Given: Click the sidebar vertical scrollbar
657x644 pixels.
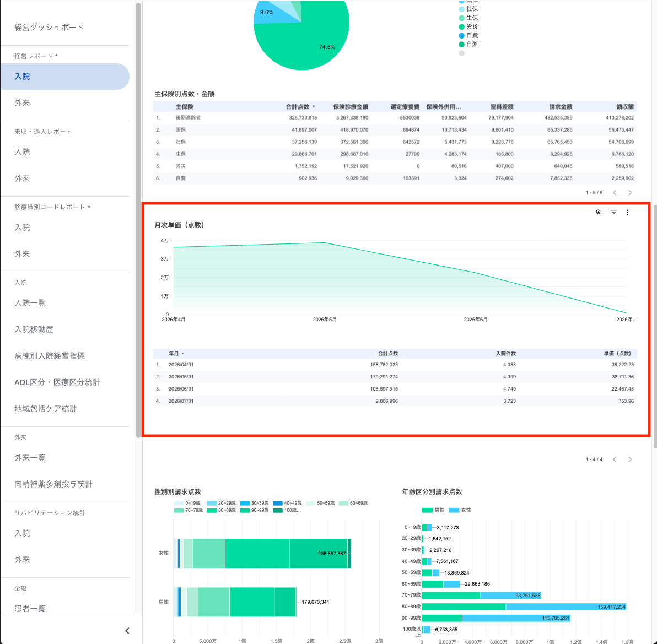Looking at the screenshot, I should coord(138,220).
